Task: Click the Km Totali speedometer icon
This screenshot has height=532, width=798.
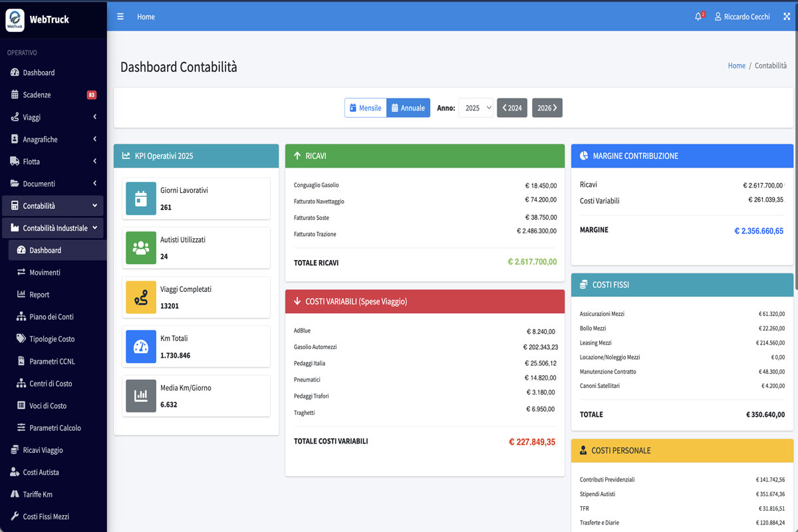Action: click(141, 346)
